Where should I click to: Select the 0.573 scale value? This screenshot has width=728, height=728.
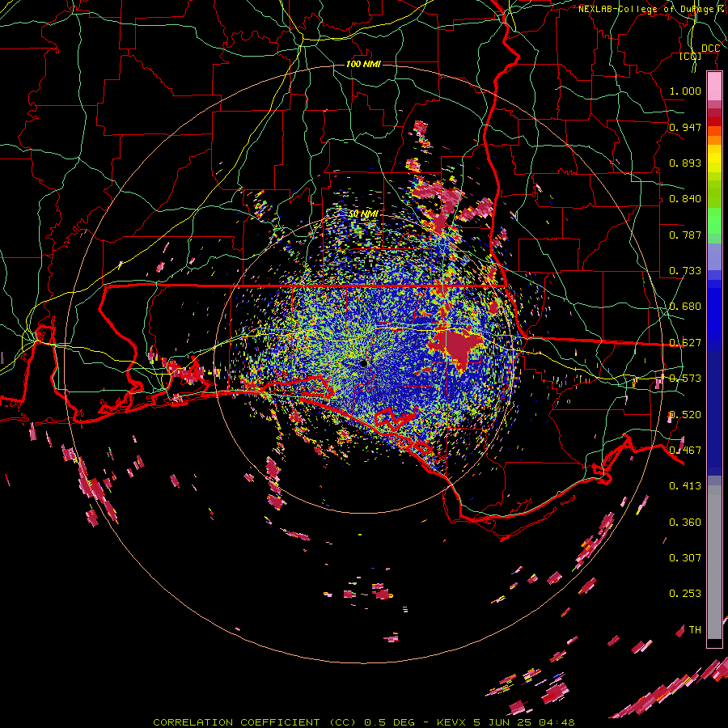click(x=685, y=378)
